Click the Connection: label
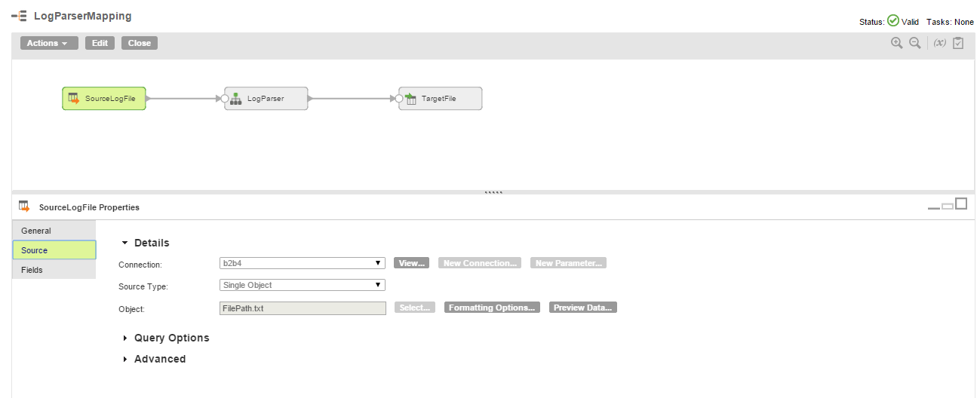Image resolution: width=980 pixels, height=398 pixels. click(140, 265)
